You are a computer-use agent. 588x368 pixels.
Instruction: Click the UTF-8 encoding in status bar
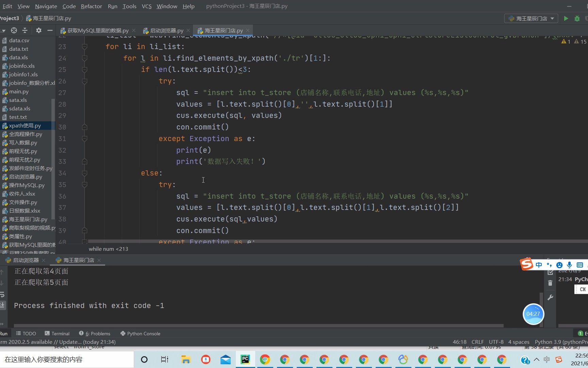tap(496, 342)
